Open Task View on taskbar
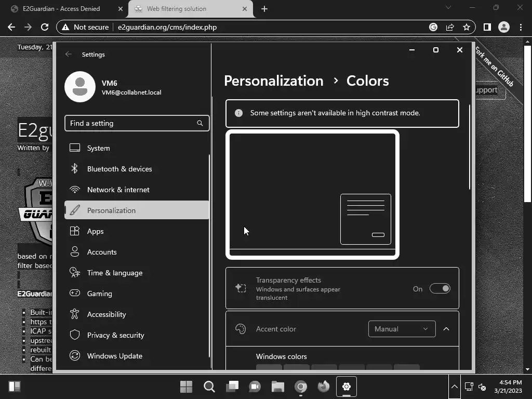Image resolution: width=532 pixels, height=399 pixels. [x=232, y=387]
